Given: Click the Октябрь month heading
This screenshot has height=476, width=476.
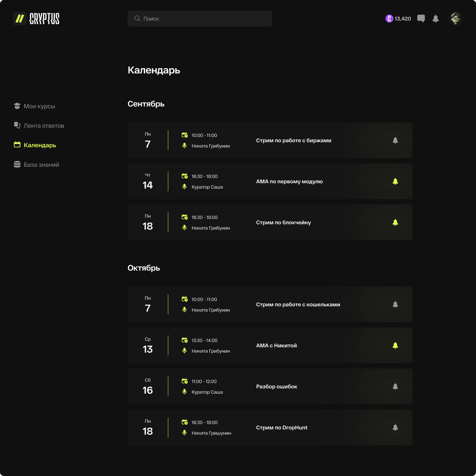Looking at the screenshot, I should point(144,268).
